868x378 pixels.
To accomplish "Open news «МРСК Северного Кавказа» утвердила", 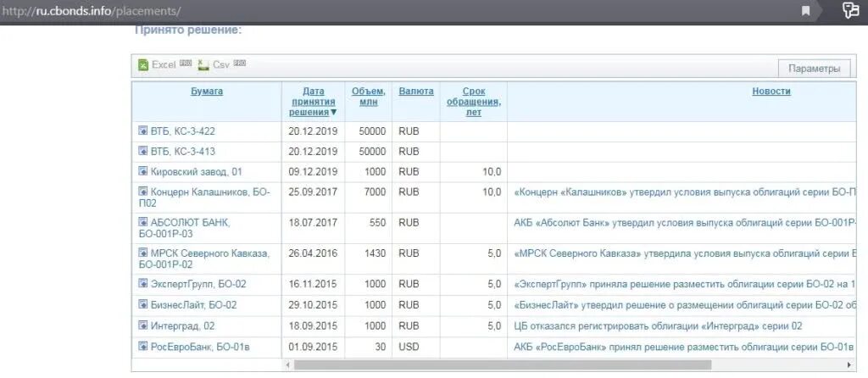I will click(685, 253).
